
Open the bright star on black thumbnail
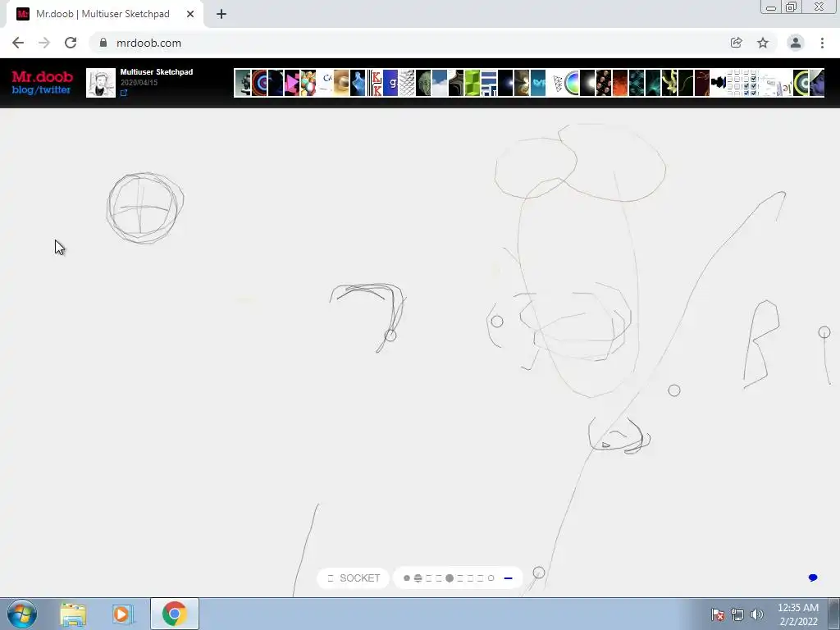[x=505, y=83]
